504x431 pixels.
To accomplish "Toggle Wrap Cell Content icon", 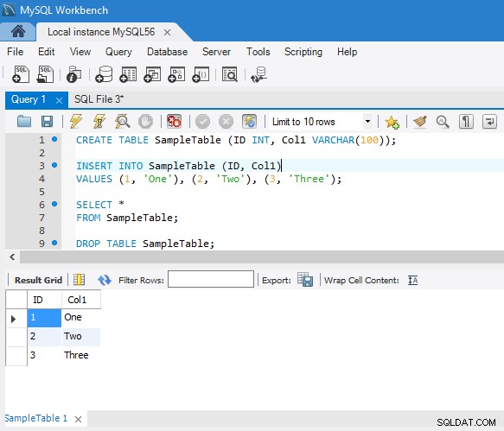I will point(412,281).
